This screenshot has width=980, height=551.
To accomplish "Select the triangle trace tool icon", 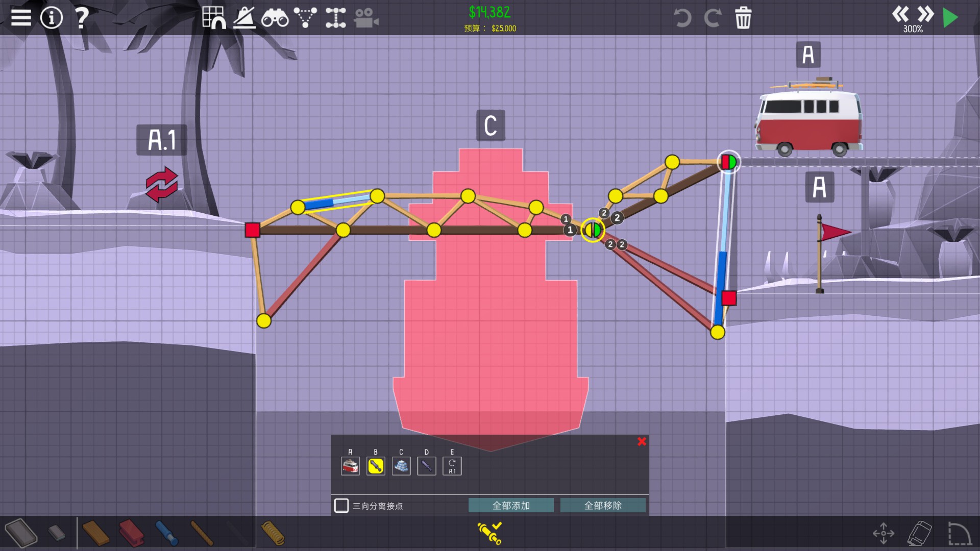I will point(305,18).
